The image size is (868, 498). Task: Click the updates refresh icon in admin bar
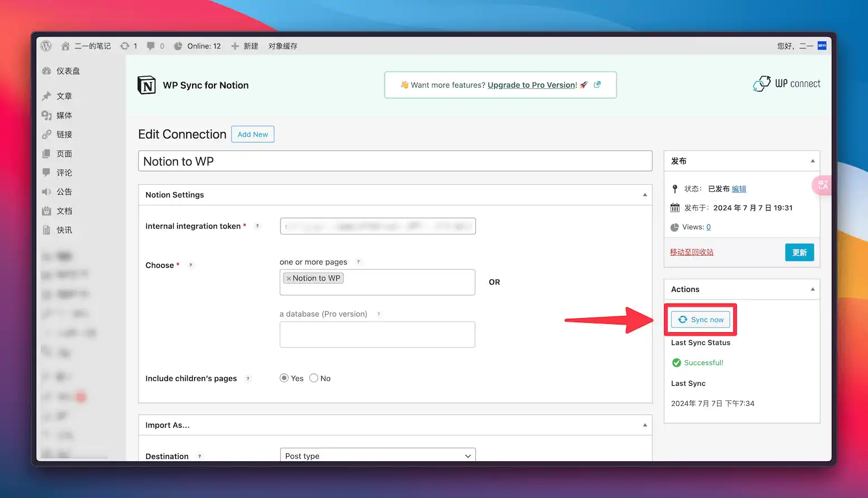pyautogui.click(x=125, y=46)
